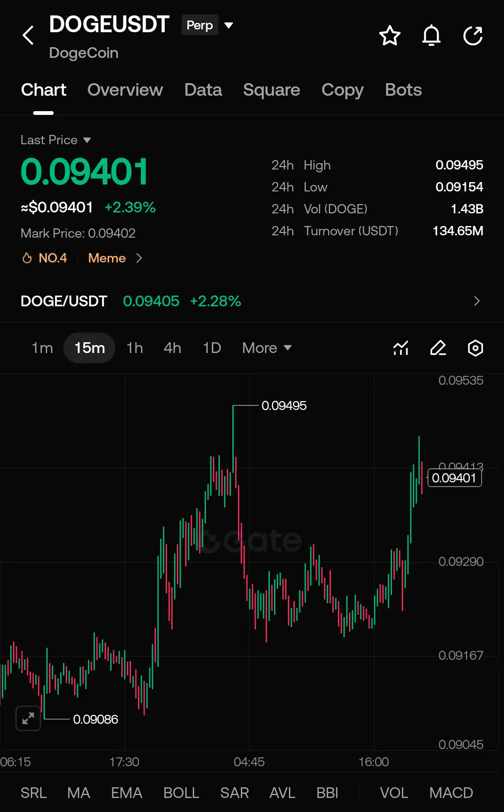Image resolution: width=504 pixels, height=812 pixels.
Task: Go back with the left arrow
Action: coord(28,35)
